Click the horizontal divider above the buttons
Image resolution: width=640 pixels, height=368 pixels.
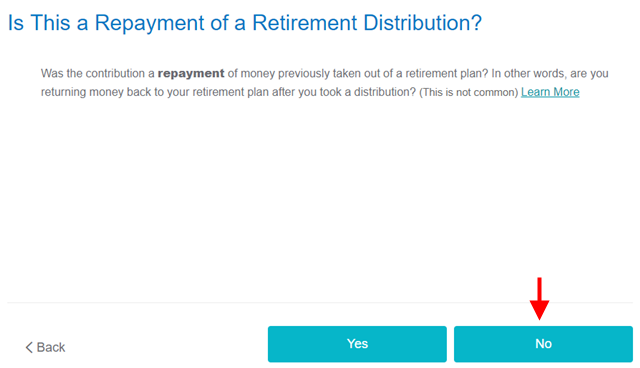(320, 303)
